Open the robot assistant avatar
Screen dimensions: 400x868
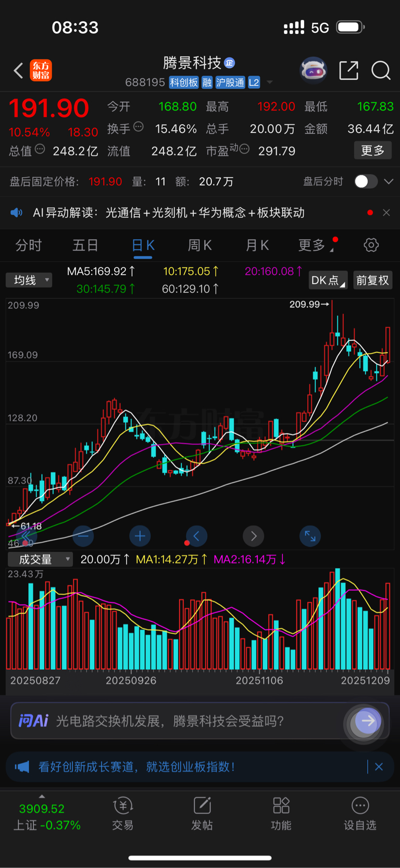(313, 70)
